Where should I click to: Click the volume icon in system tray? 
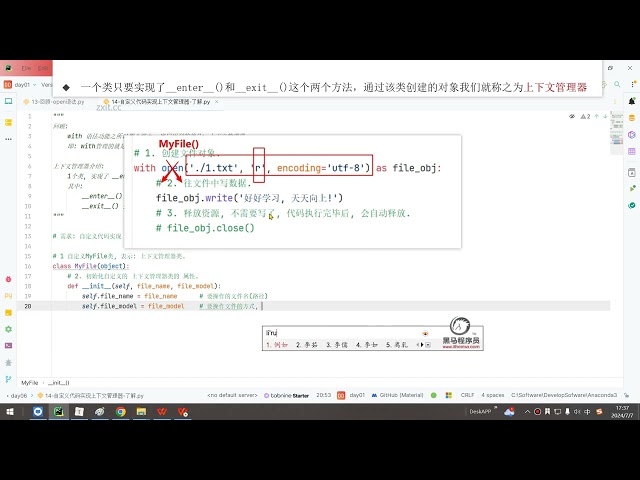click(577, 412)
